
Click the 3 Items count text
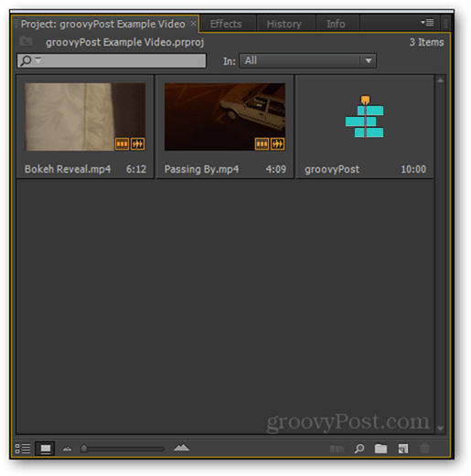point(426,42)
